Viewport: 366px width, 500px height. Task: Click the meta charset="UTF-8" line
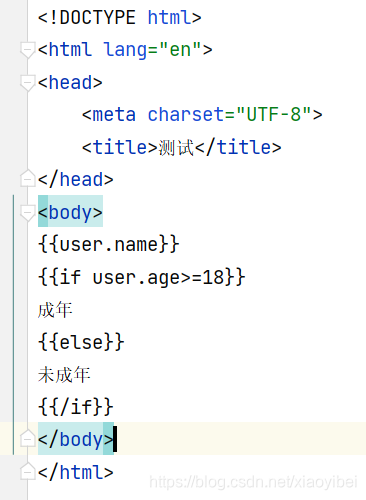click(202, 115)
